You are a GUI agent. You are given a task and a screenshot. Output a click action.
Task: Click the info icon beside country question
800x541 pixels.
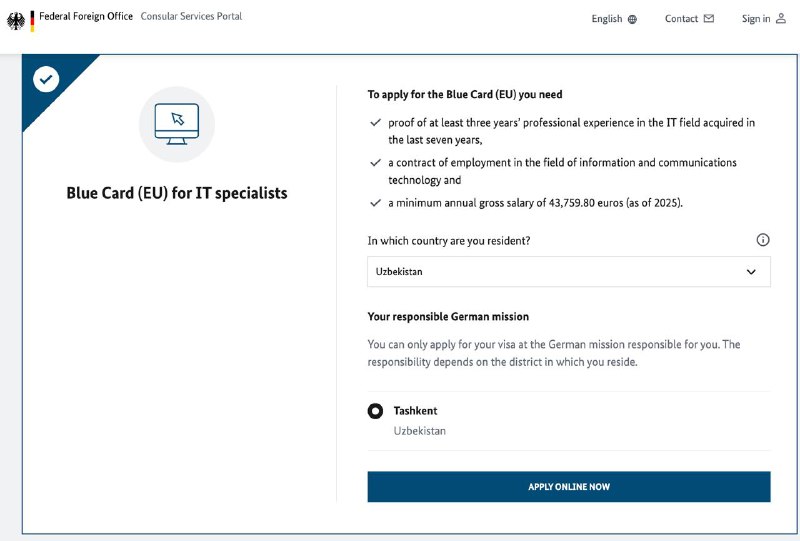point(763,240)
